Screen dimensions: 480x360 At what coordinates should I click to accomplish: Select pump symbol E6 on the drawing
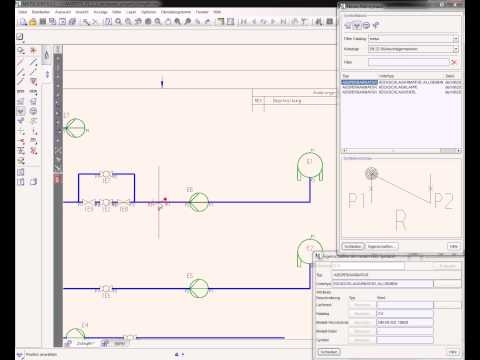(199, 202)
